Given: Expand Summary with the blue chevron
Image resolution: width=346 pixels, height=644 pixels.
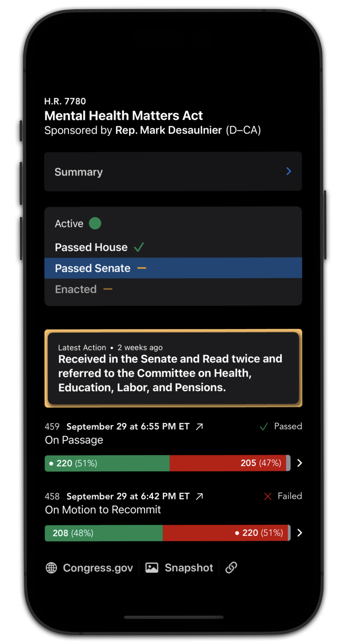Looking at the screenshot, I should coord(289,171).
